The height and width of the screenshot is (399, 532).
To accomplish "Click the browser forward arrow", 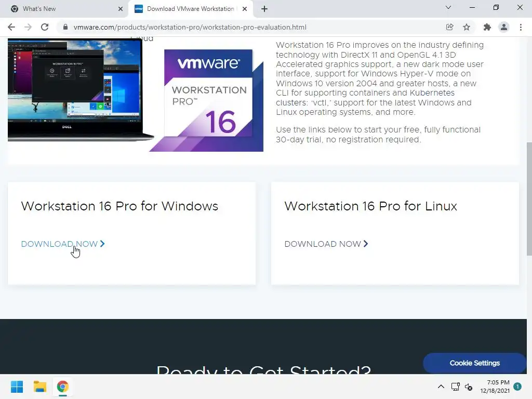I will pyautogui.click(x=28, y=27).
